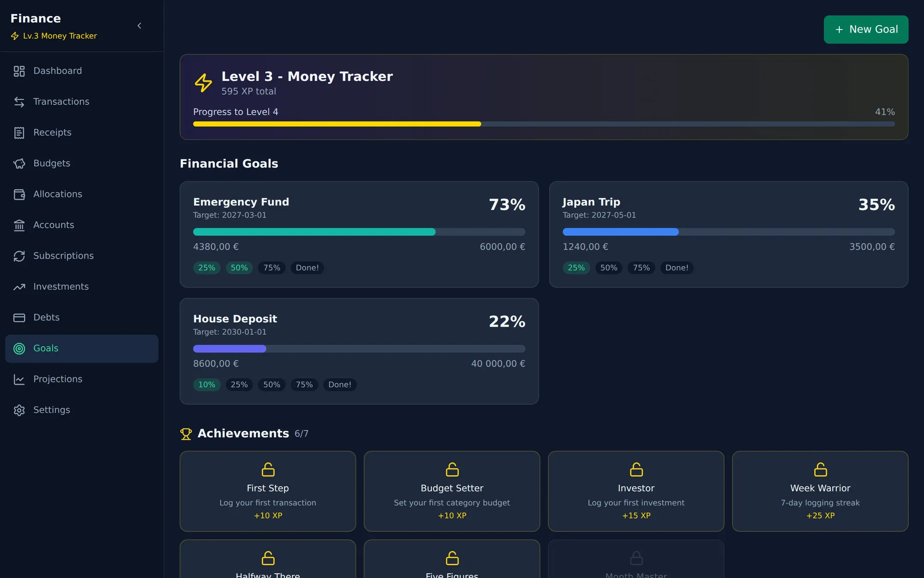Click the Debts credit card icon
The height and width of the screenshot is (578, 924).
click(19, 318)
